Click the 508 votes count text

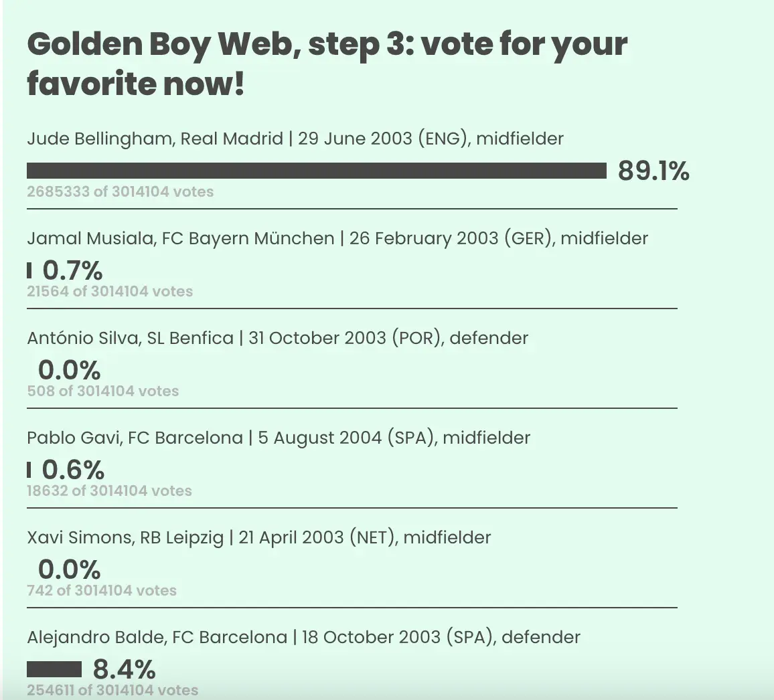point(103,391)
